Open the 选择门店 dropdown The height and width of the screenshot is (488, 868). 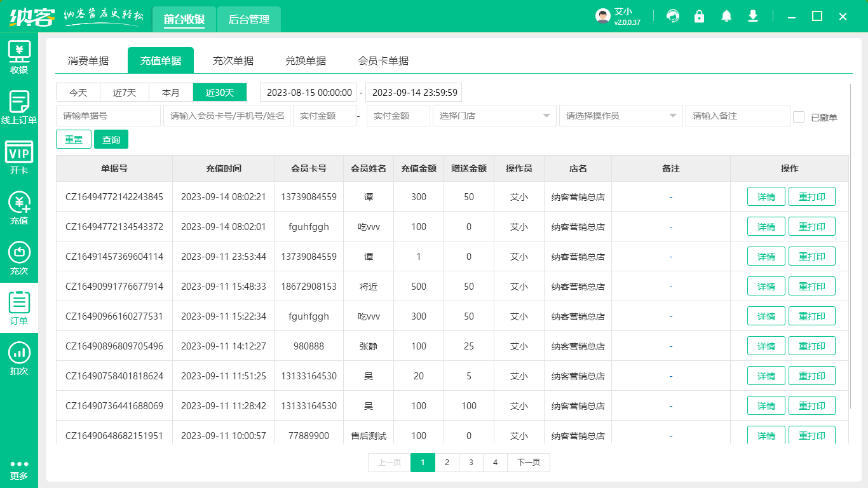click(x=494, y=116)
